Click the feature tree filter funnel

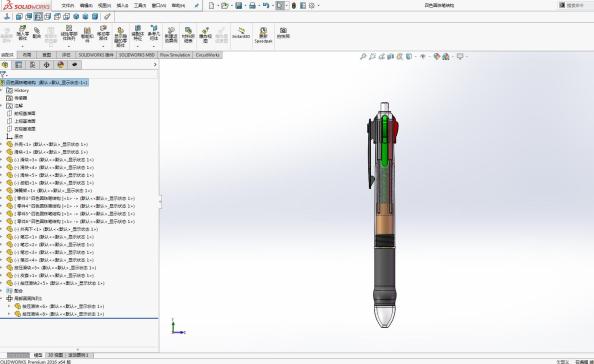click(3, 74)
